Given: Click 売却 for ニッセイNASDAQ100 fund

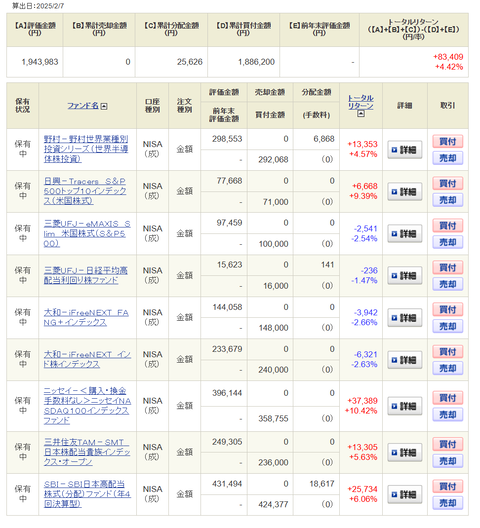Looking at the screenshot, I should click(x=448, y=415).
